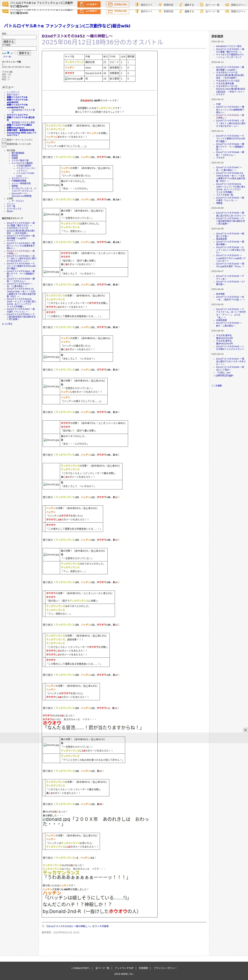Click テッカマンランス in the character table
The width and height of the screenshot is (248, 980).
click(74, 62)
